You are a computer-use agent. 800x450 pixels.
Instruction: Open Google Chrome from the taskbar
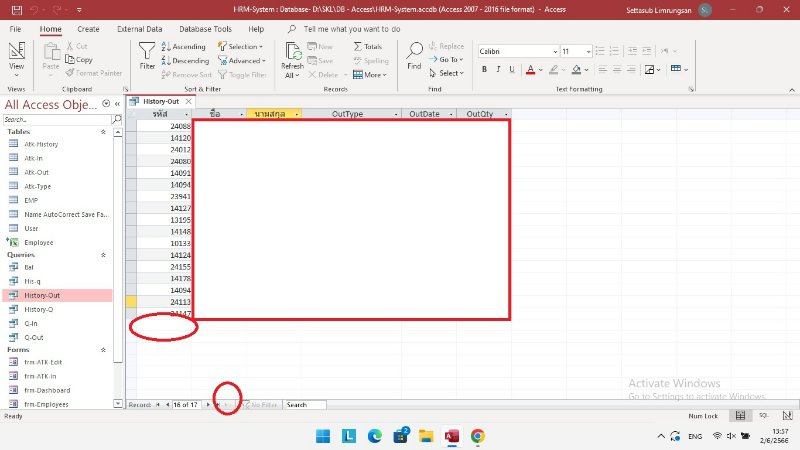pos(478,436)
